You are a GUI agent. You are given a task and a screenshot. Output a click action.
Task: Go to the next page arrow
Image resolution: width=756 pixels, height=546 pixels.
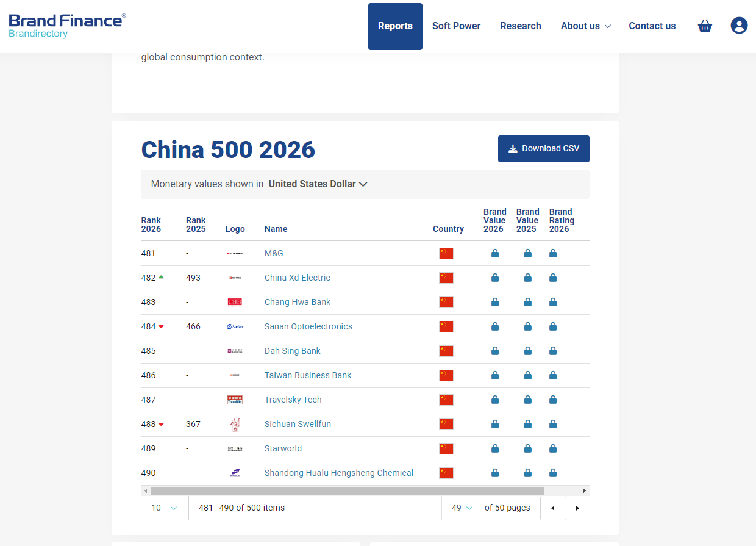pyautogui.click(x=577, y=508)
